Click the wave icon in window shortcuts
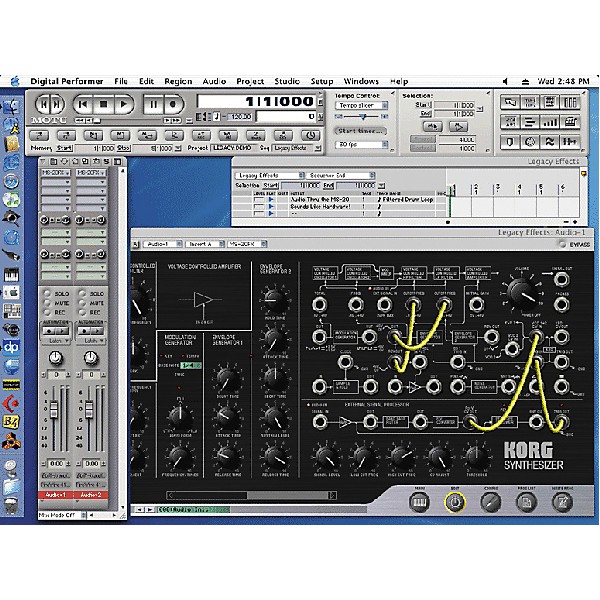Image resolution: width=600 pixels, height=600 pixels. coord(550,142)
